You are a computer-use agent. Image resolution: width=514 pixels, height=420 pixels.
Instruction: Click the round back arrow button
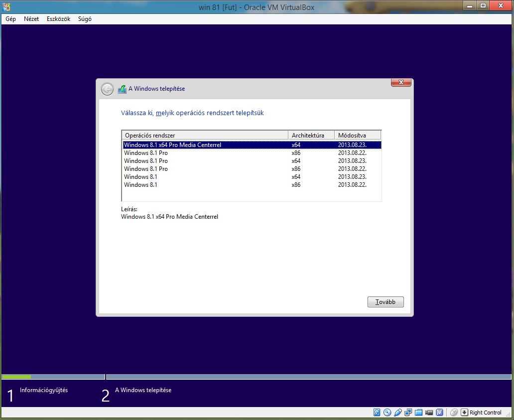tap(107, 89)
